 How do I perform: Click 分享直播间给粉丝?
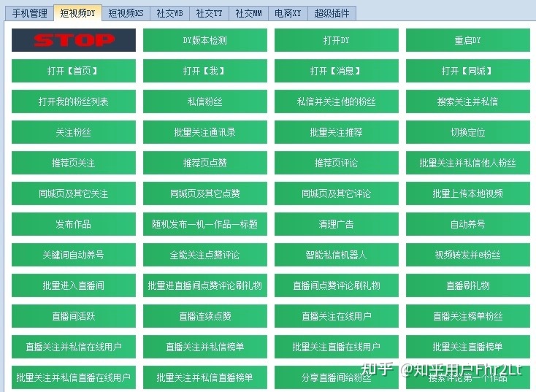coord(337,377)
